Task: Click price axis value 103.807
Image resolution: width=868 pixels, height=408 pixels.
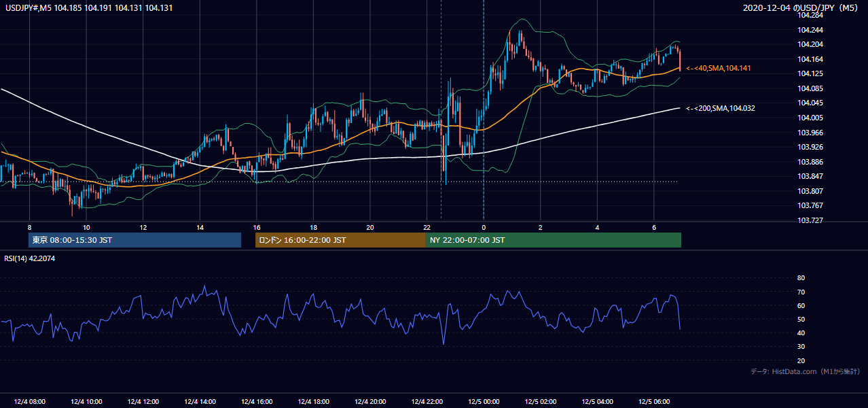Action: [x=810, y=191]
